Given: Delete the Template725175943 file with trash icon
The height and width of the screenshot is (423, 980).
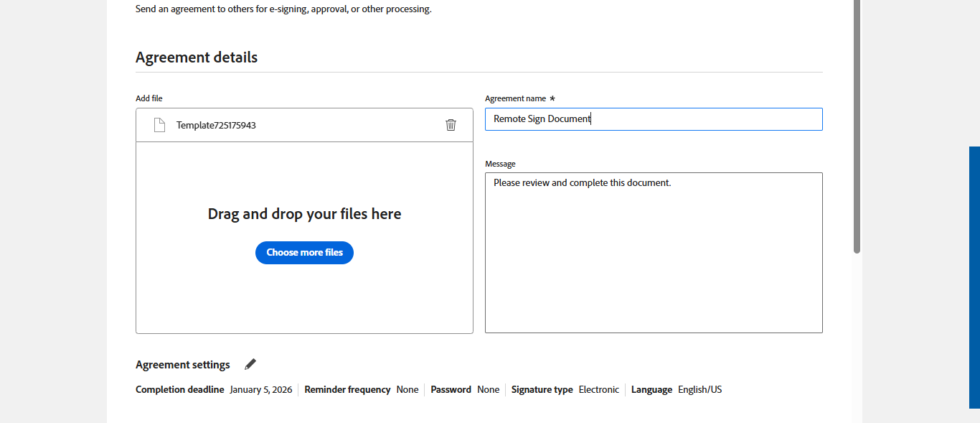Looking at the screenshot, I should click(451, 125).
